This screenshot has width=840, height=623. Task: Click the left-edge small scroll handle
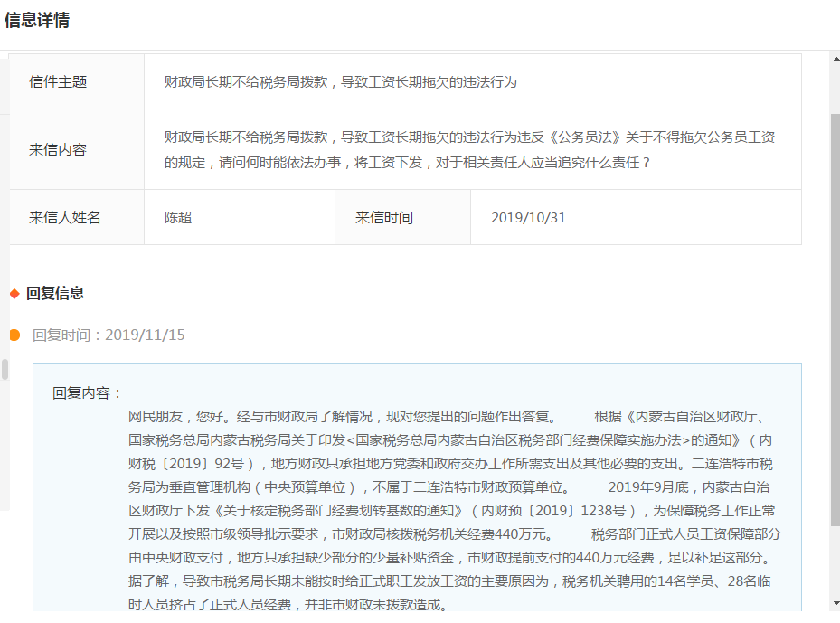coord(5,369)
